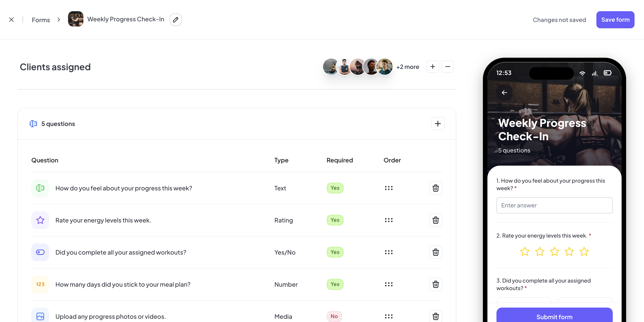Viewport: 644px width, 322px height.
Task: Toggle Required Yes for energy levels question
Action: pos(335,220)
